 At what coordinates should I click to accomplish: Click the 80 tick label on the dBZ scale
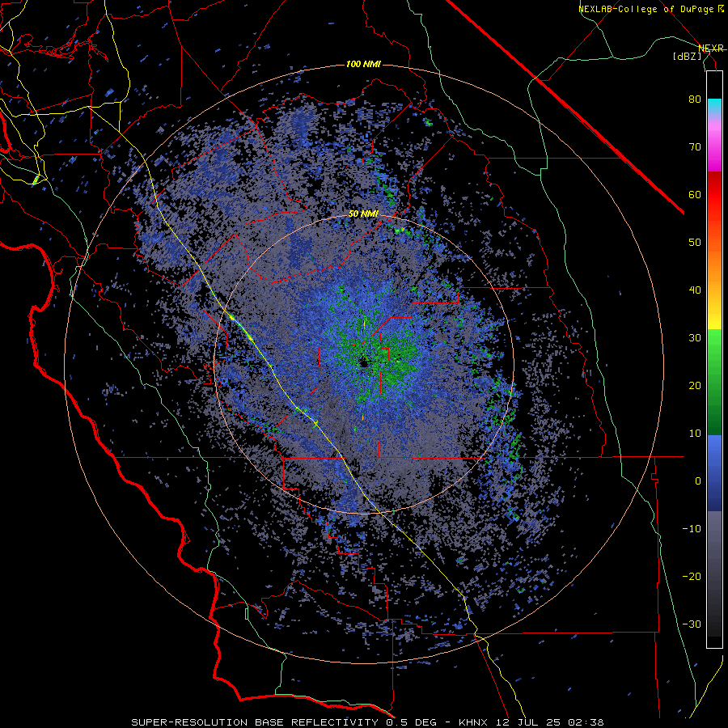(695, 99)
